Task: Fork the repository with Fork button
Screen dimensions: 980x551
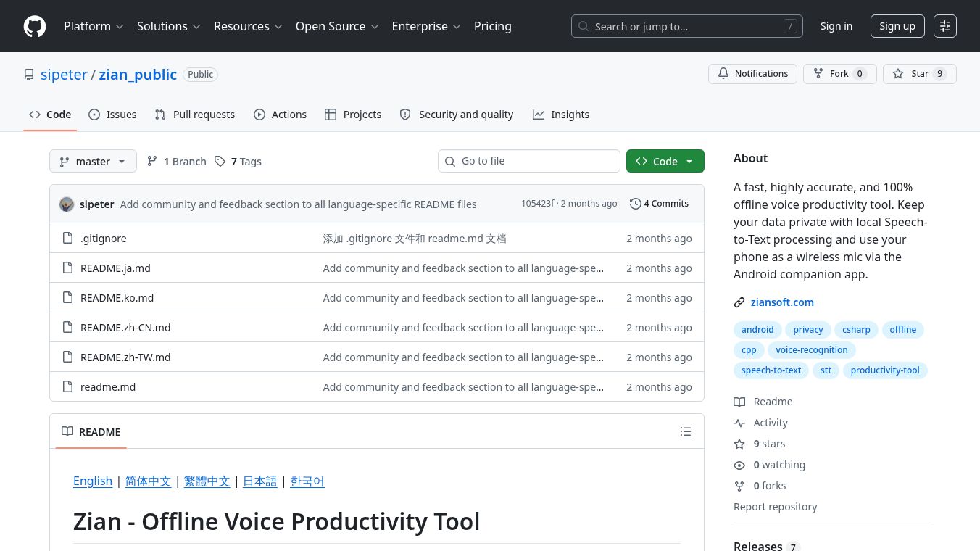Action: pos(840,73)
